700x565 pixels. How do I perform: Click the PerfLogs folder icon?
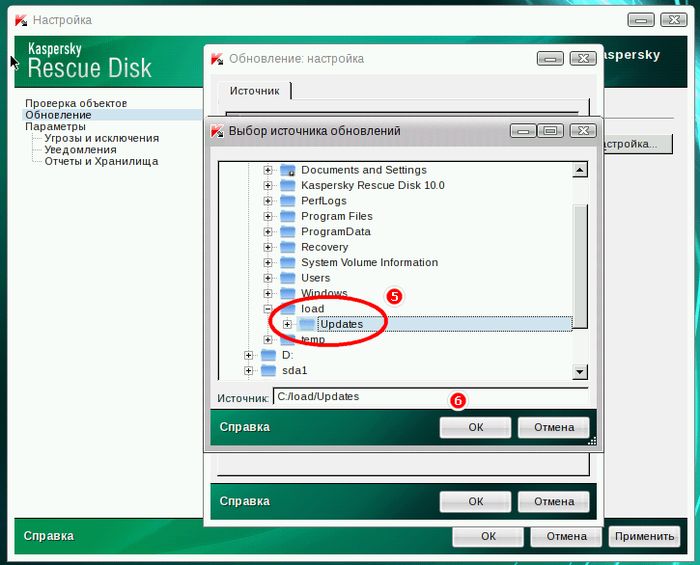click(x=288, y=201)
